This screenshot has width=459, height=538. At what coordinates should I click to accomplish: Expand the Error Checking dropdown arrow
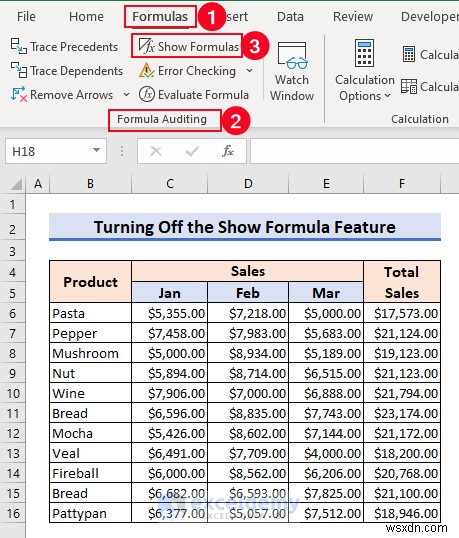point(249,70)
